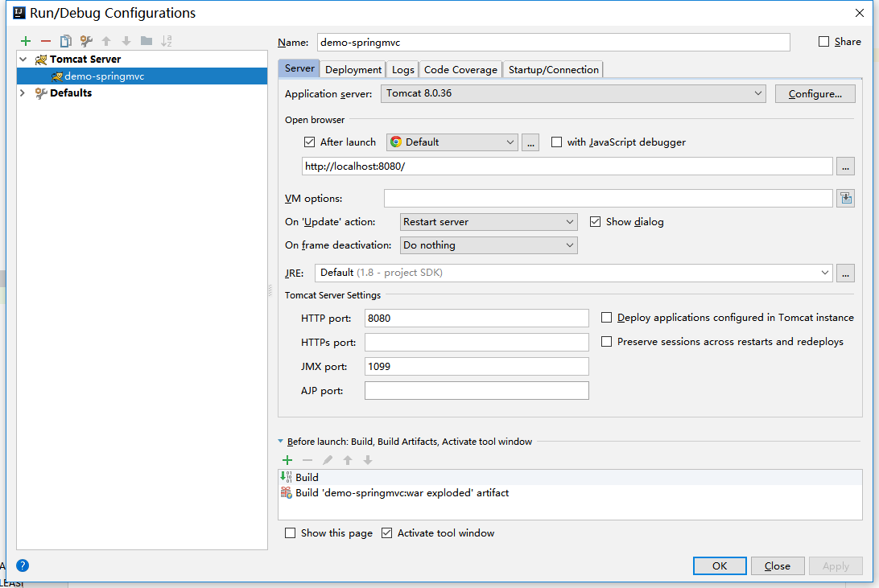Check Deploy applications configured in Tomcat instance
This screenshot has width=879, height=588.
tap(607, 318)
